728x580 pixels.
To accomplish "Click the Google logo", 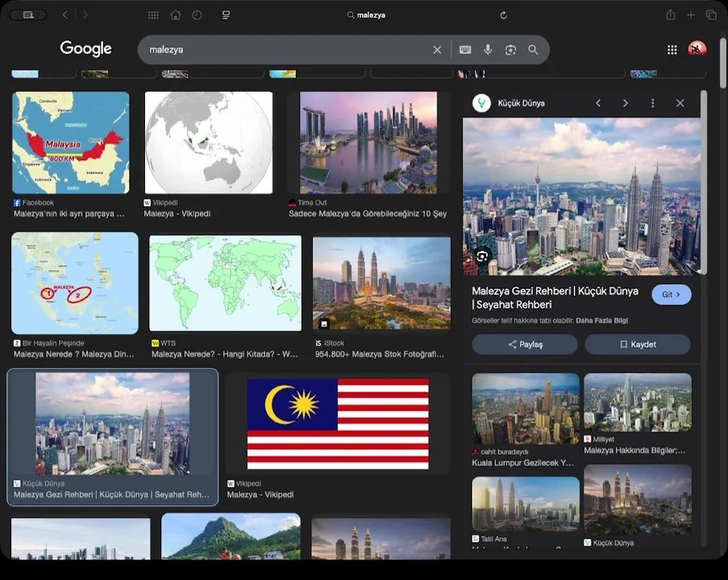I will [x=86, y=48].
